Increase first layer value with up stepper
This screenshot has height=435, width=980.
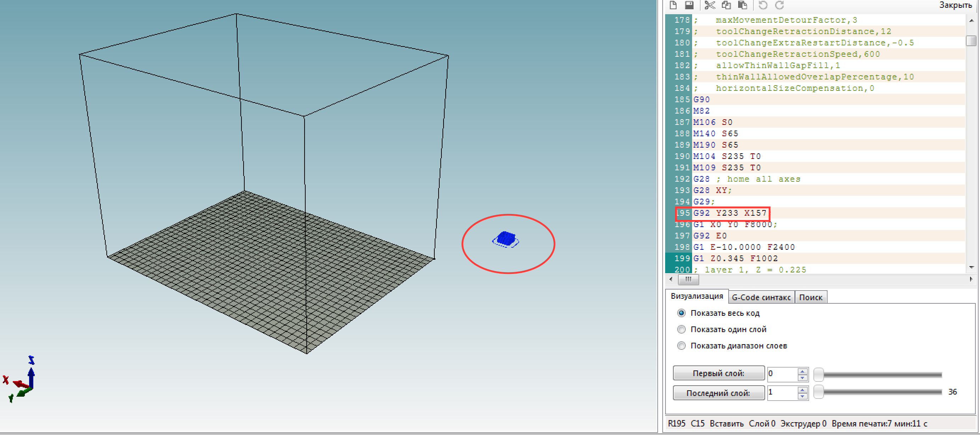(x=802, y=371)
